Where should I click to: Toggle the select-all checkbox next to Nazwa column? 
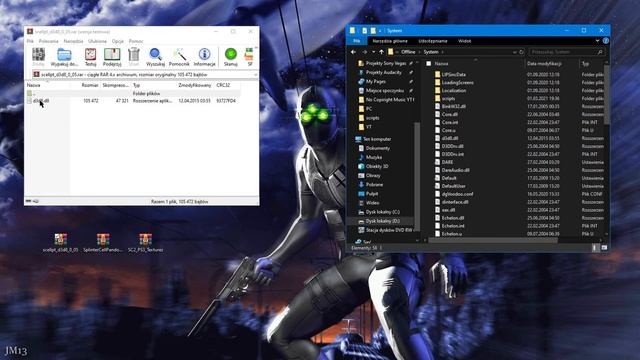pyautogui.click(x=429, y=64)
